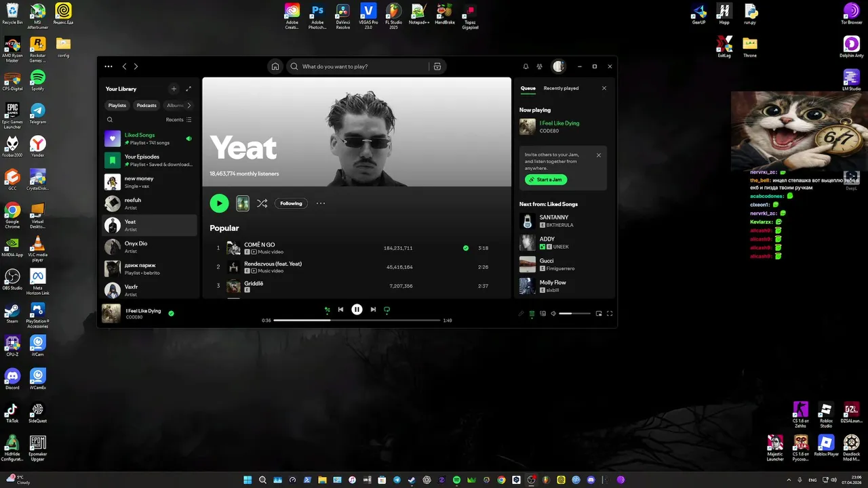Play SANTANNY from the queue
The image size is (868, 488).
click(563, 221)
